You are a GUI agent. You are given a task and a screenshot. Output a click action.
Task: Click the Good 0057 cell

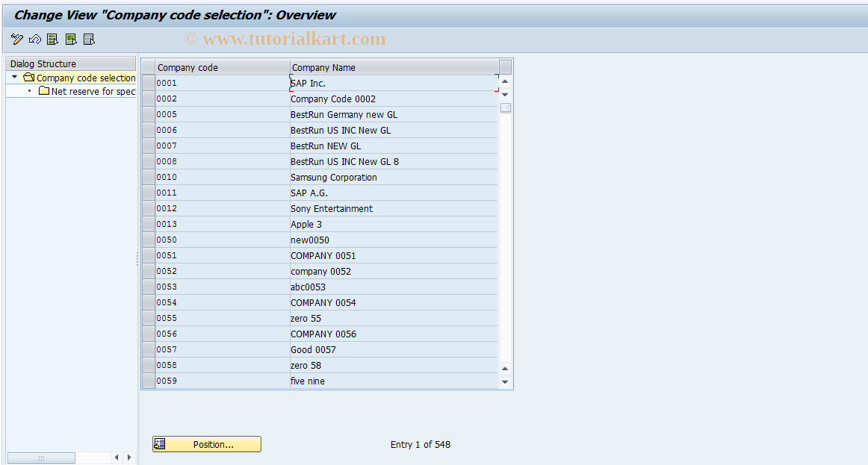pos(394,349)
